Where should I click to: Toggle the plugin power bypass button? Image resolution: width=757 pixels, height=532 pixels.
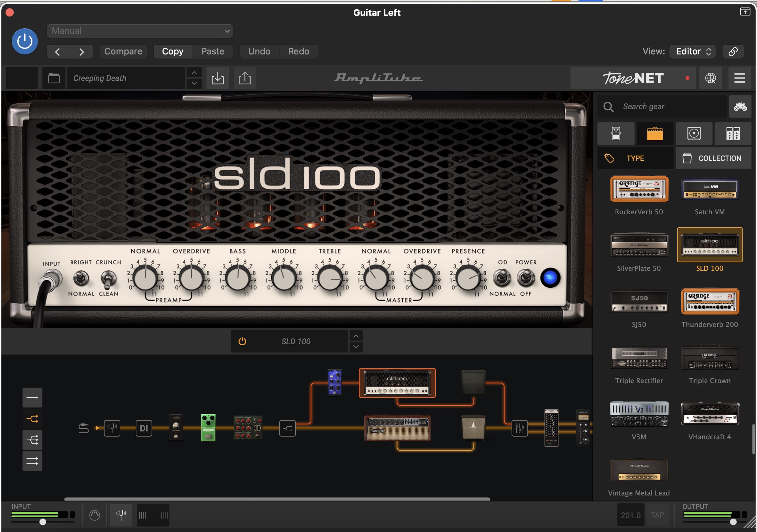click(24, 41)
